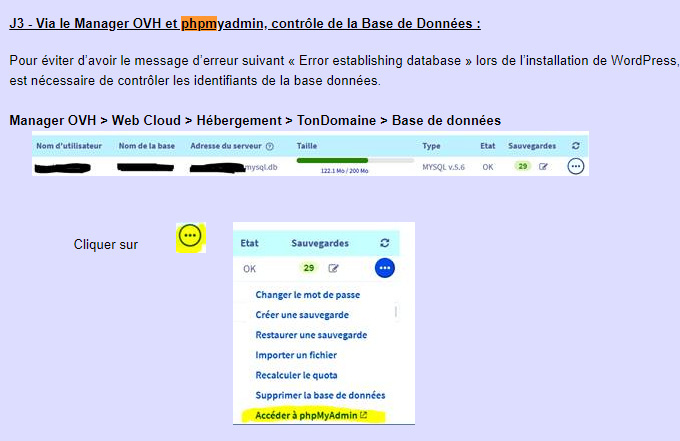This screenshot has height=441, width=680.
Task: Open Accéder à phpMyAdmin link
Action: 305,415
